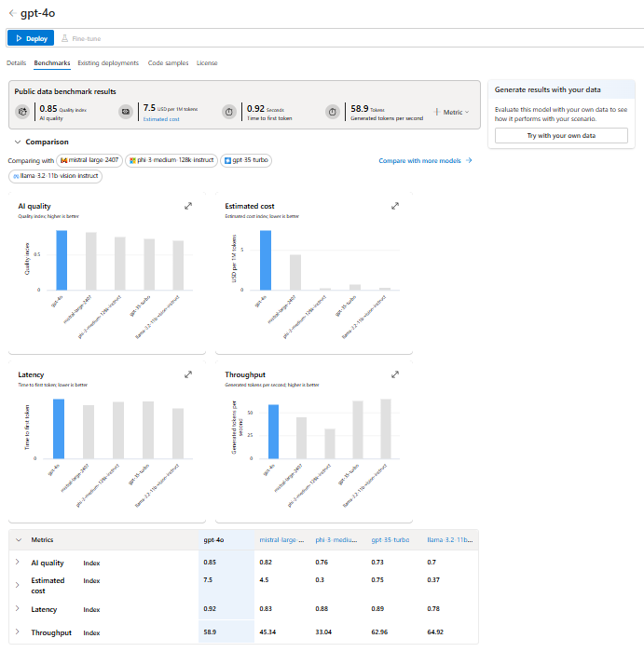Expand the Throughput chart
Image resolution: width=644 pixels, height=652 pixels.
tap(395, 374)
